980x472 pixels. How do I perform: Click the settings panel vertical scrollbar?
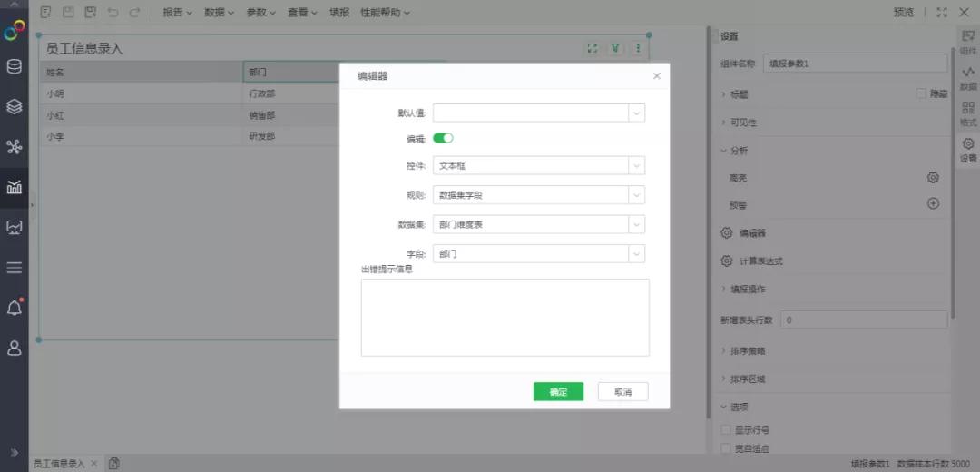click(953, 182)
